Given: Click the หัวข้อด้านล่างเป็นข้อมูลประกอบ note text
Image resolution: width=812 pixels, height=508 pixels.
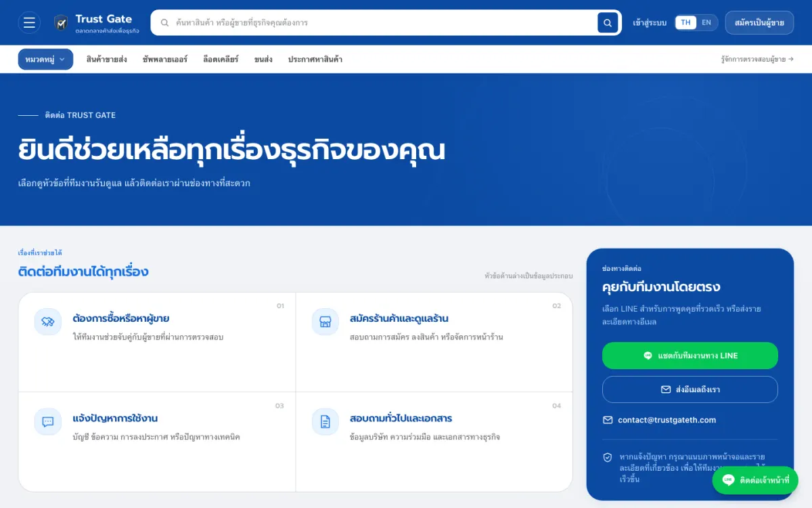Looking at the screenshot, I should pos(528,276).
